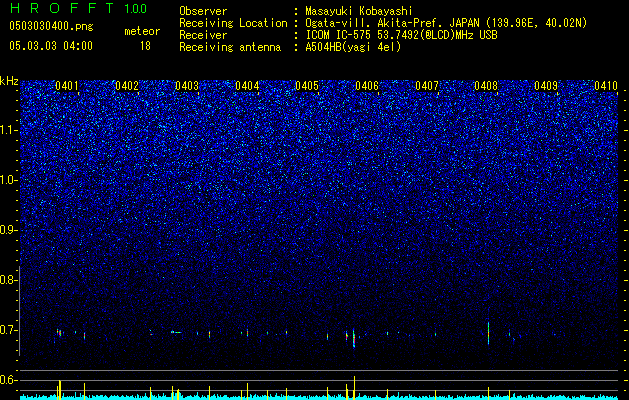This screenshot has height=400, width=629.
Task: Select the version number 1.00
Action: [x=135, y=9]
